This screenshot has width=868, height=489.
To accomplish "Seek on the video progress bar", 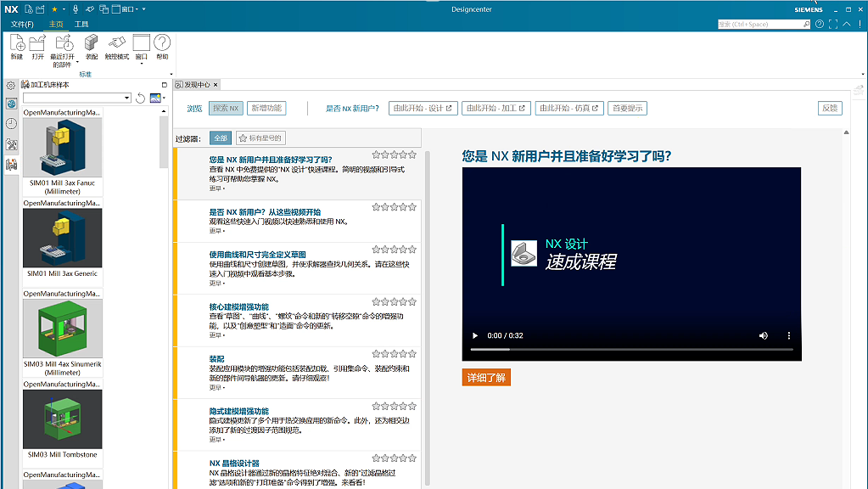I will [x=631, y=350].
